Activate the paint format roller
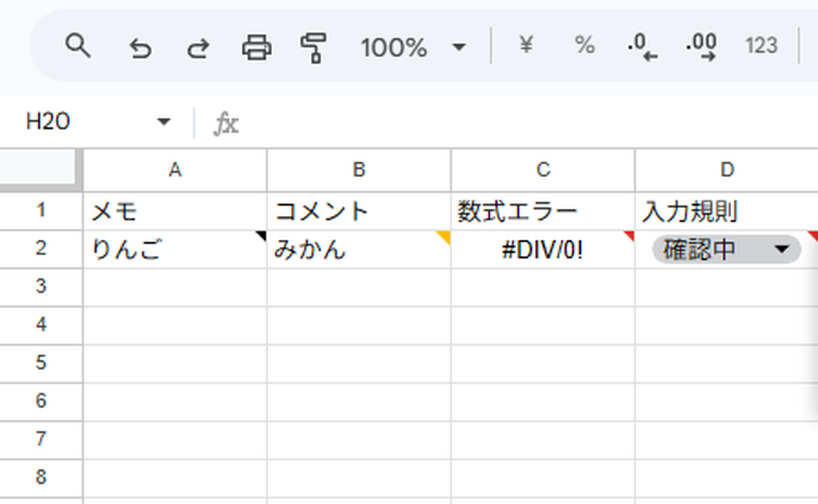Viewport: 818px width, 504px height. [314, 47]
